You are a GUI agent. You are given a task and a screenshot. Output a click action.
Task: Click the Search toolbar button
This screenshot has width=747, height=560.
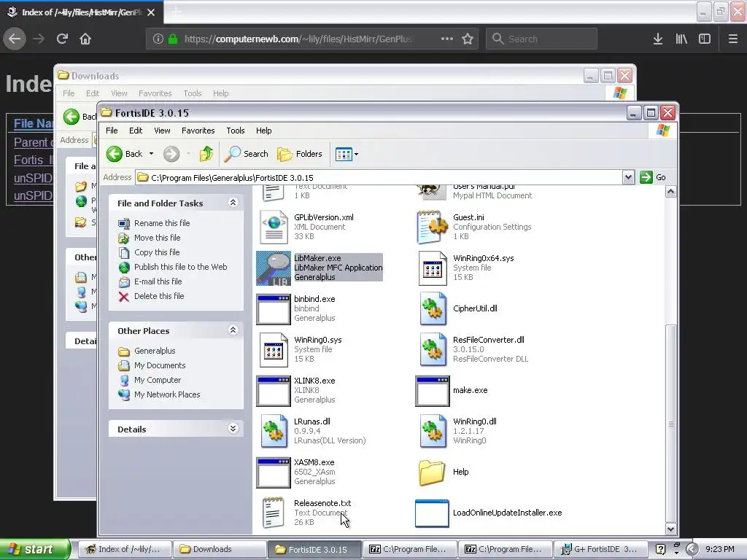(246, 154)
